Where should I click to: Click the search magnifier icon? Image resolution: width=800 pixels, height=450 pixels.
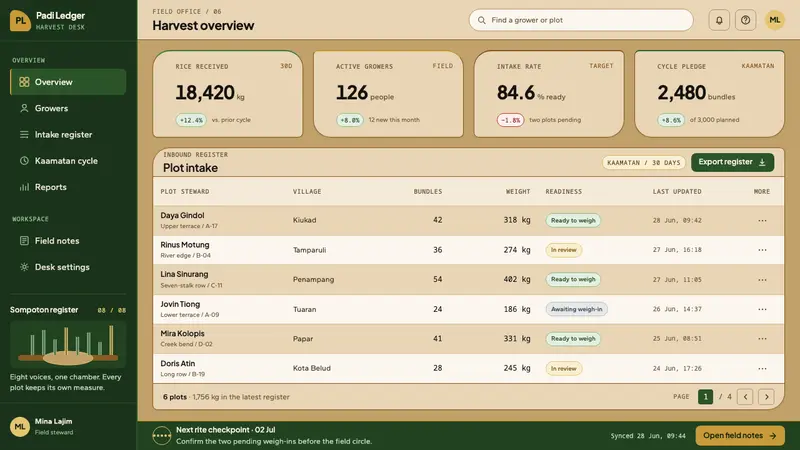[481, 20]
